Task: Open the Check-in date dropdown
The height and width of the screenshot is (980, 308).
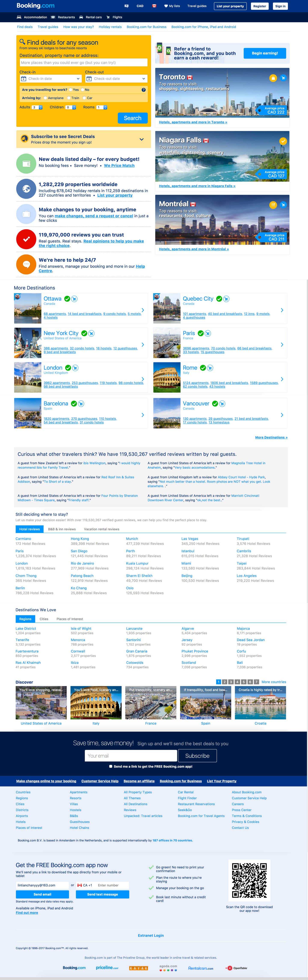Action: tap(51, 79)
